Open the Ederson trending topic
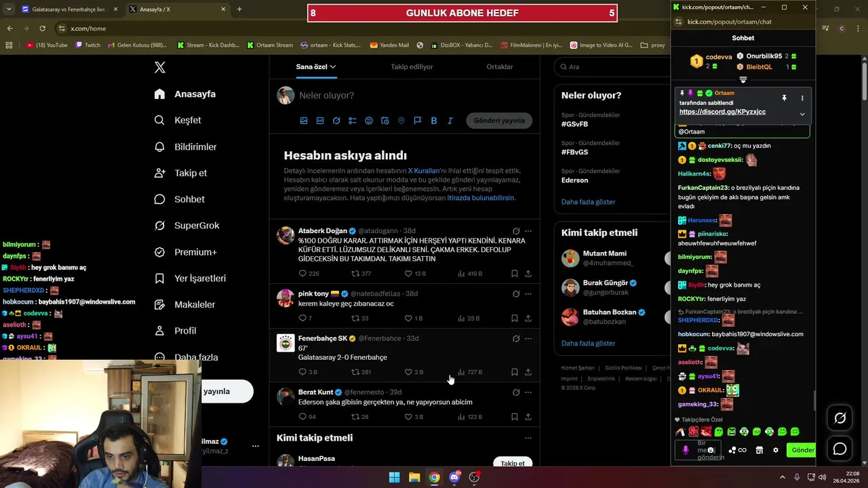This screenshot has width=868, height=488. (x=574, y=180)
